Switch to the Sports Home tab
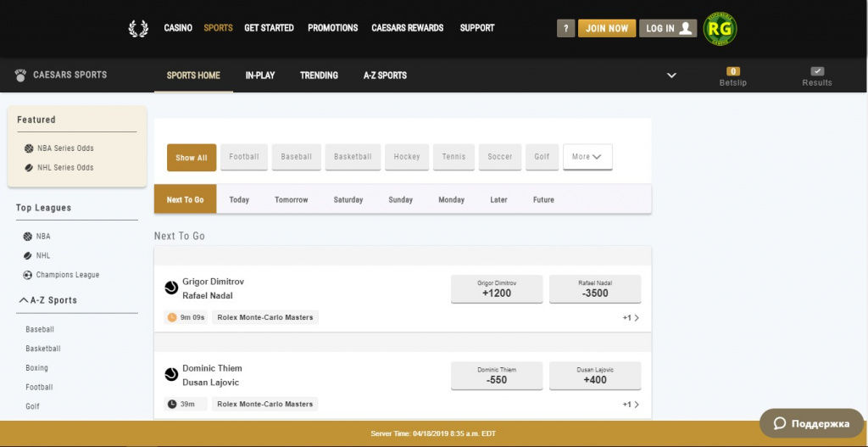This screenshot has height=447, width=868. pyautogui.click(x=193, y=75)
